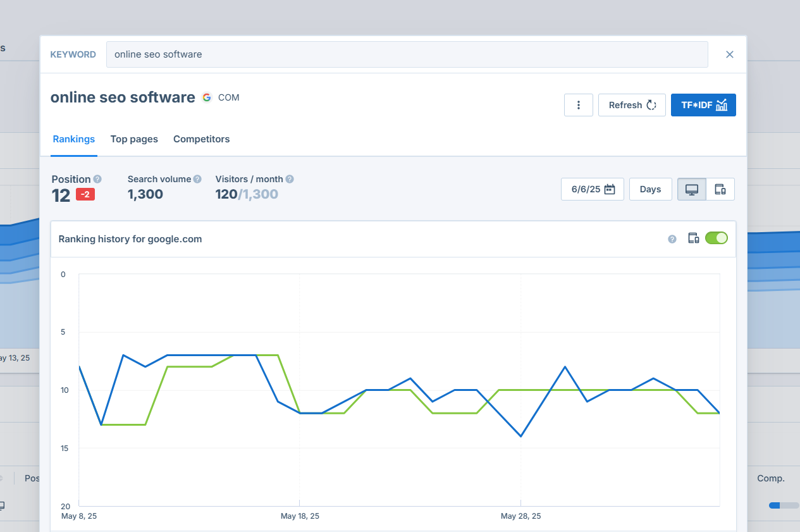800x532 pixels.
Task: Click help icon in Ranking history header
Action: pyautogui.click(x=672, y=239)
